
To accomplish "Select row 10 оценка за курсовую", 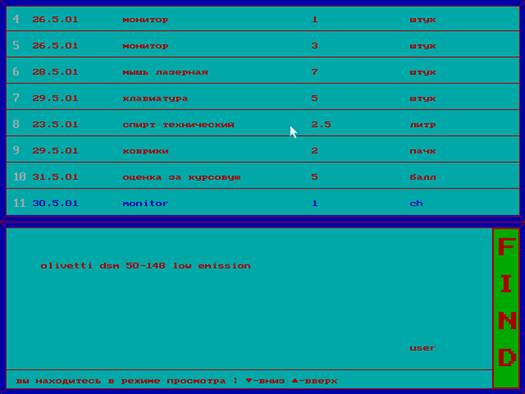I will 263,176.
